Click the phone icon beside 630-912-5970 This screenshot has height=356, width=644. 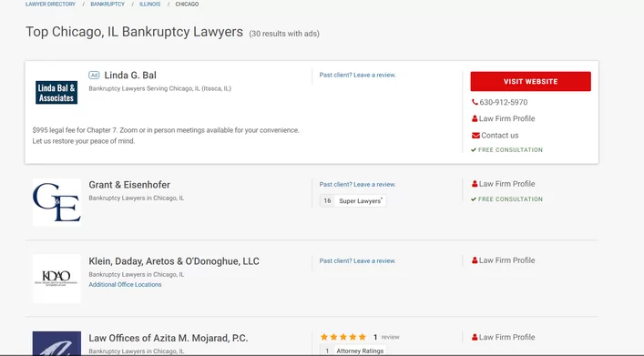pos(475,102)
